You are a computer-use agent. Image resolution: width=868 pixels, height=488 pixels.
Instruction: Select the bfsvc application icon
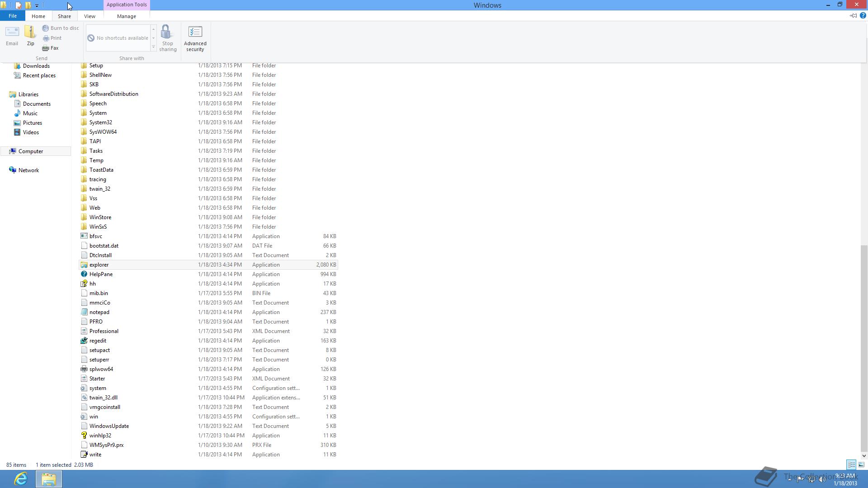[84, 236]
